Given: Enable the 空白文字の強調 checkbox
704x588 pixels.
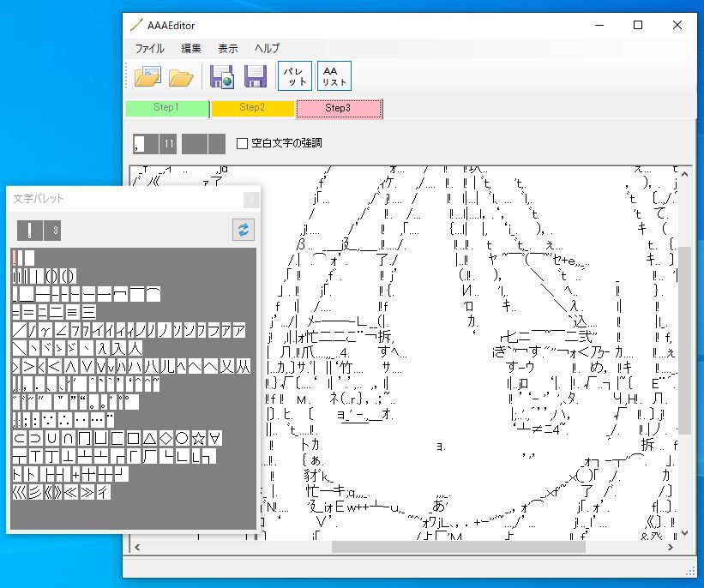Looking at the screenshot, I should [242, 143].
